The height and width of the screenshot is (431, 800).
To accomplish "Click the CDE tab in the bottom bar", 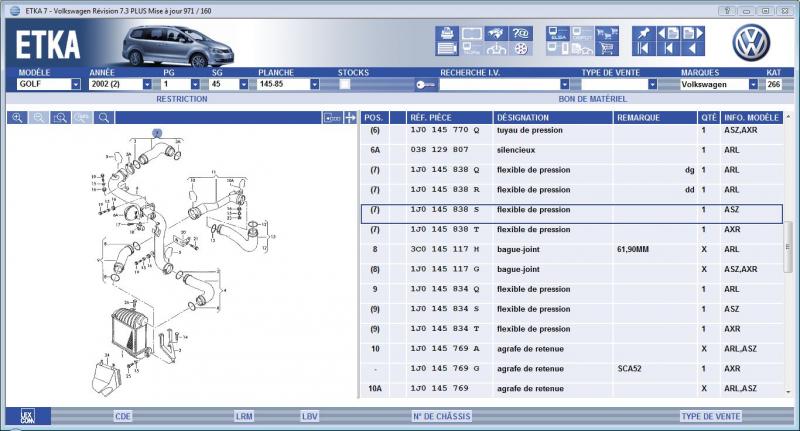I will (x=123, y=416).
